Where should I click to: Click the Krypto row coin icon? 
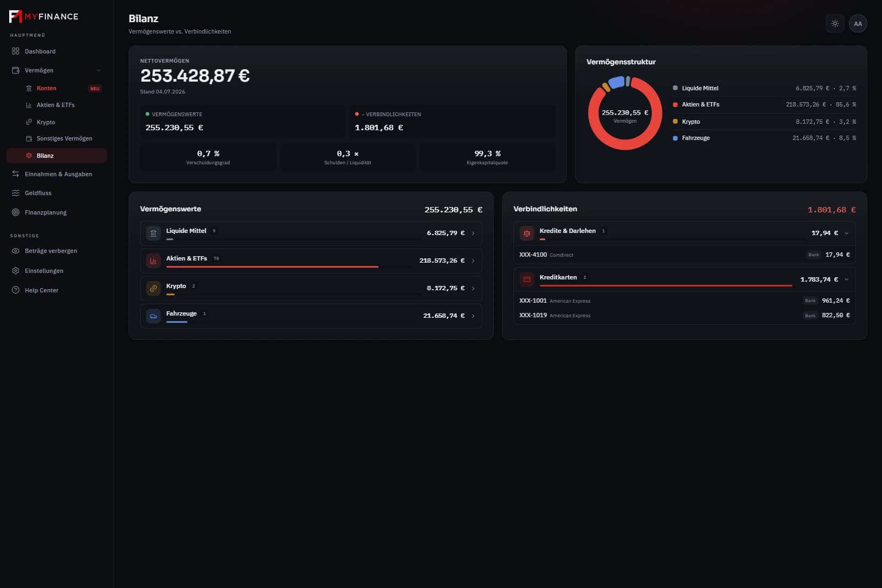tap(153, 289)
